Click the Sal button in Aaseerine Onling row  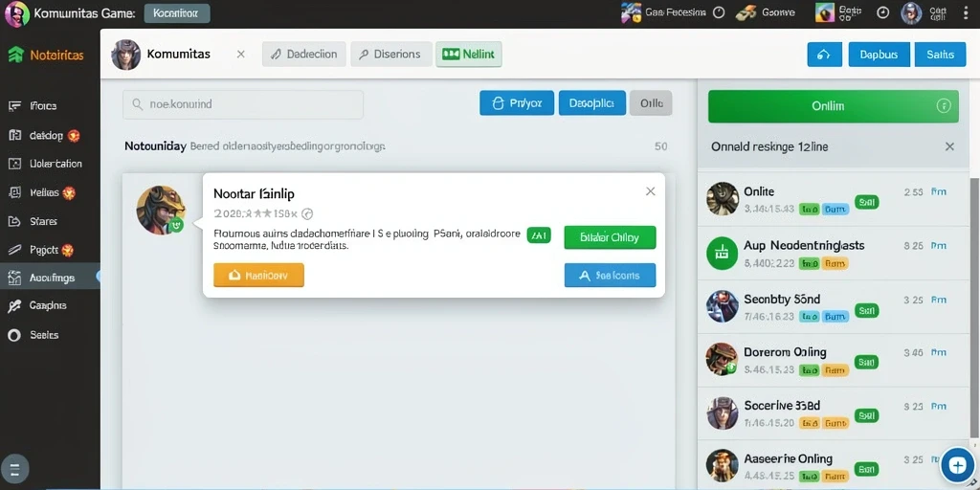tap(866, 468)
